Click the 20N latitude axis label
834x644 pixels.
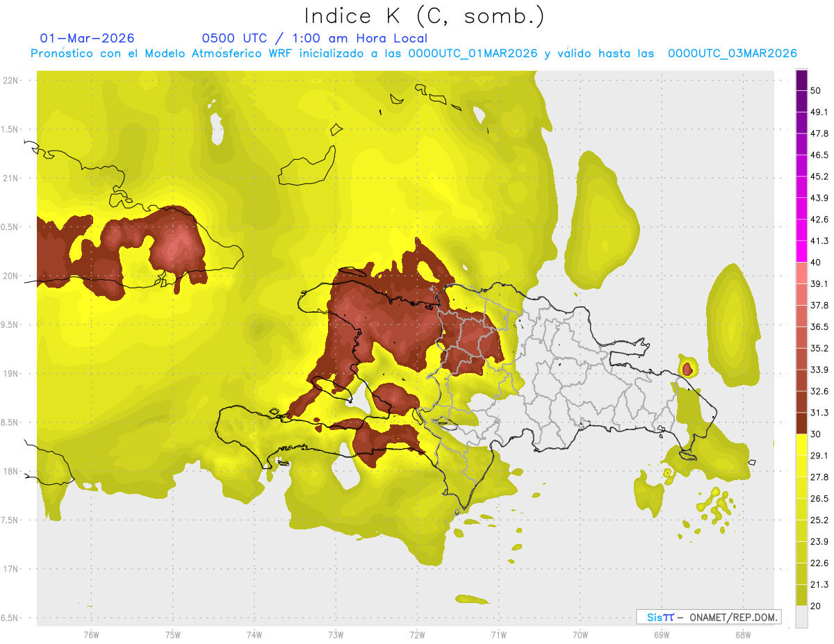[12, 276]
